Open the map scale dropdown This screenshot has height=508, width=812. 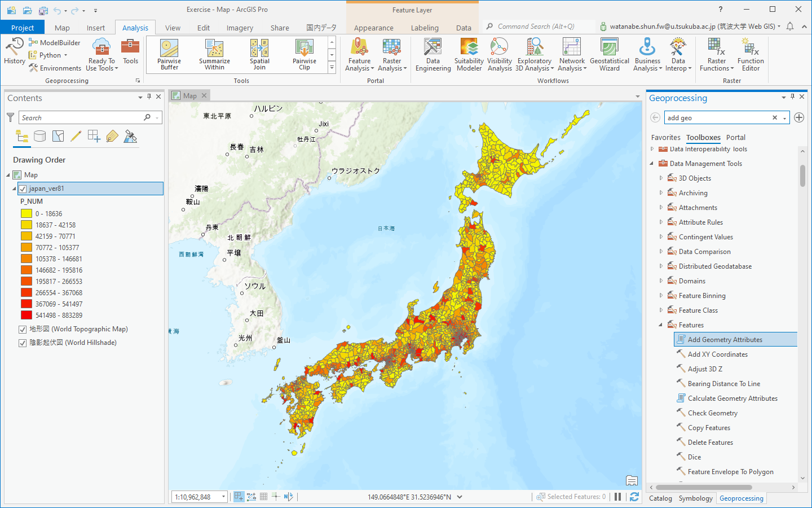(223, 497)
